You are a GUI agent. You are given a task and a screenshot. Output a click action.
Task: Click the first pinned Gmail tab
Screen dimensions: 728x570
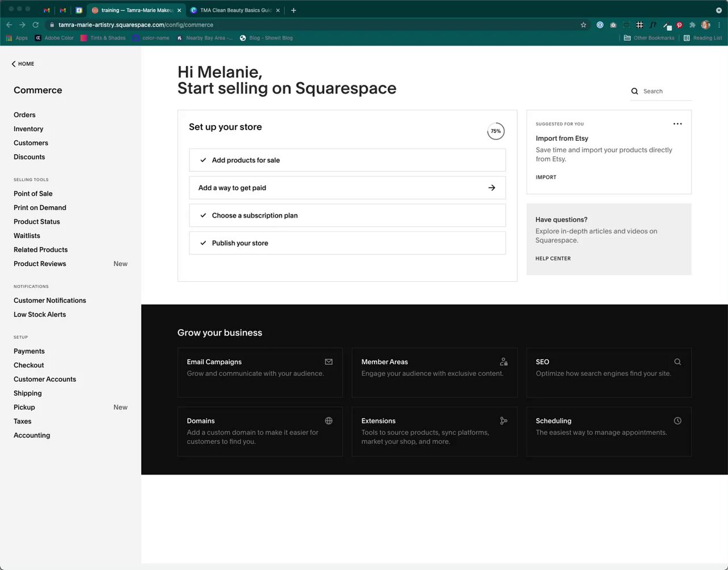point(47,10)
